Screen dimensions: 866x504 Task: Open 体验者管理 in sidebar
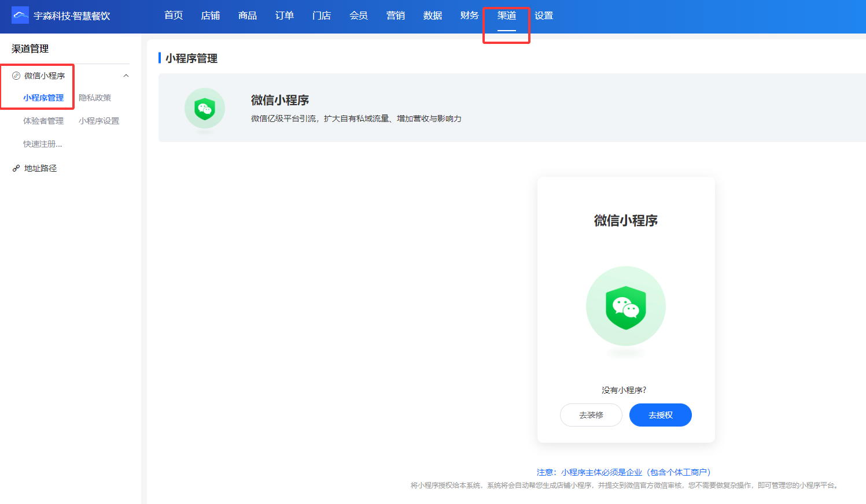click(x=43, y=121)
